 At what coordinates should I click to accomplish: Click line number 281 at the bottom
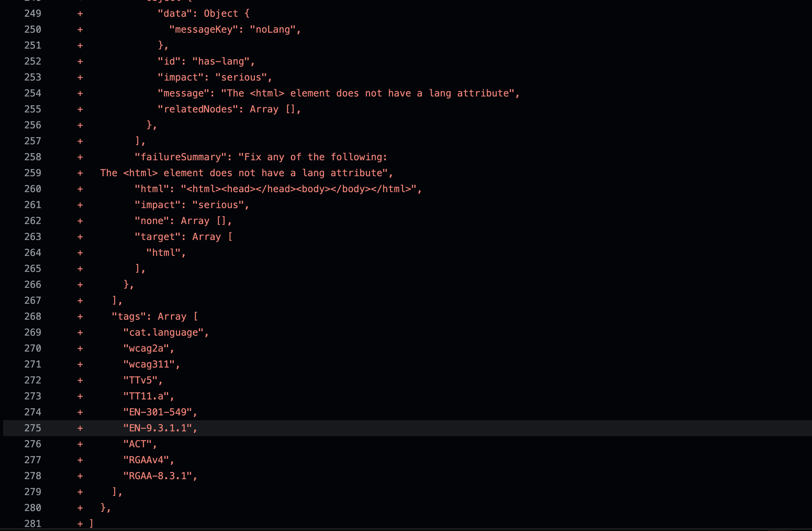click(33, 523)
